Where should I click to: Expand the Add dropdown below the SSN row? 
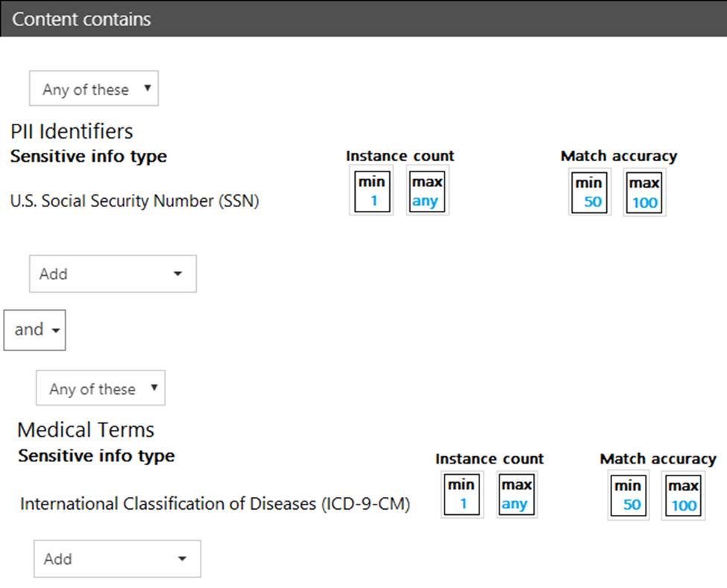tap(113, 274)
